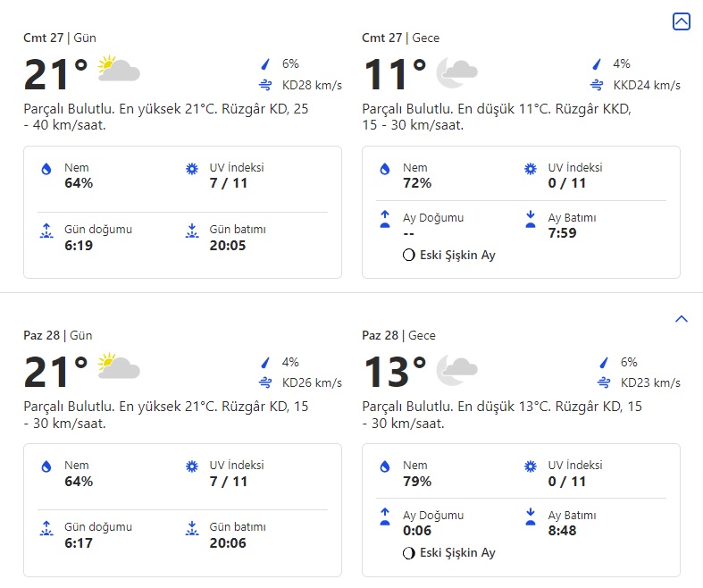This screenshot has height=588, width=703.
Task: Click wind icon next to KKD24 km/s
Action: coord(597,85)
